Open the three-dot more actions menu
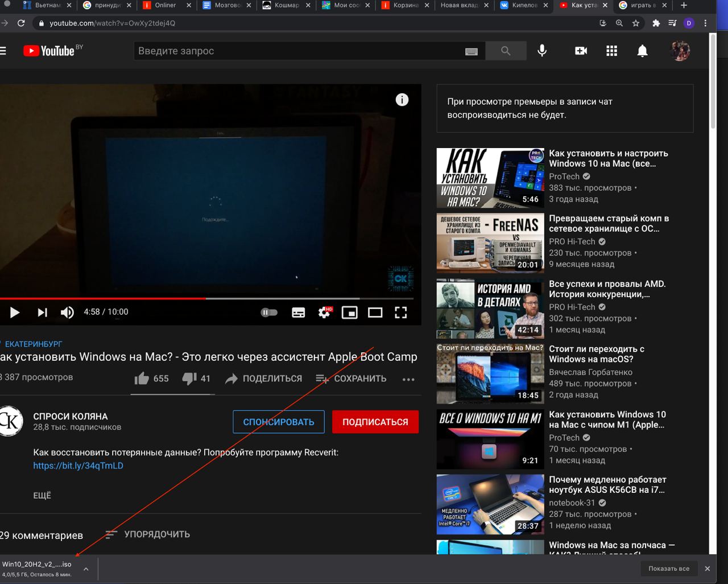The width and height of the screenshot is (728, 584). point(408,379)
